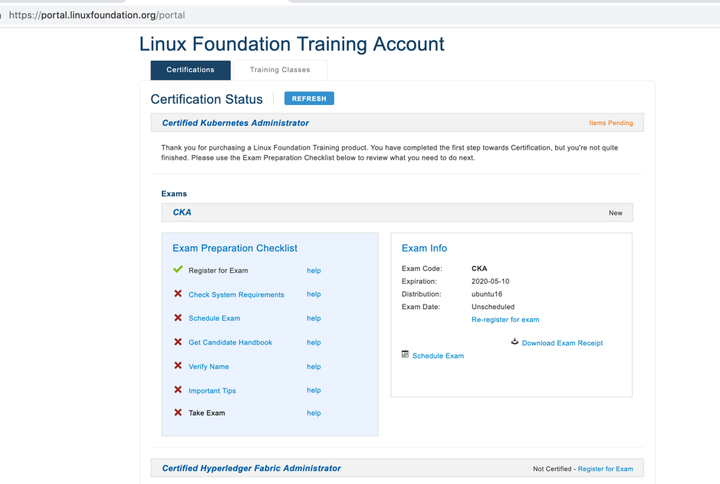This screenshot has width=720, height=484.
Task: Switch to the Training Classes tab
Action: tap(280, 70)
